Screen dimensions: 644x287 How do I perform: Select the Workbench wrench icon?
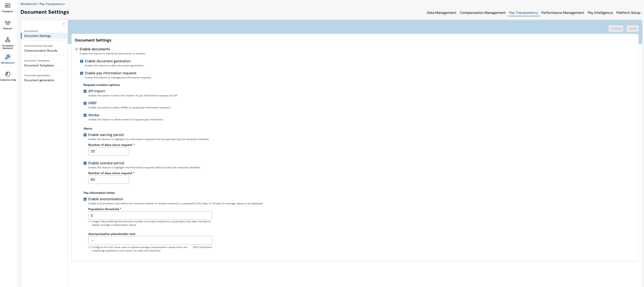point(7,57)
